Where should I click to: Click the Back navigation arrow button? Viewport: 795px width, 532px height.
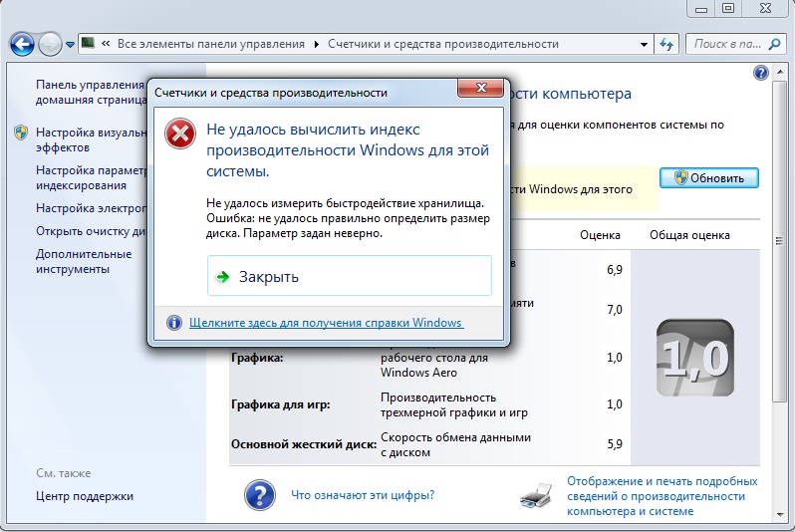[22, 44]
